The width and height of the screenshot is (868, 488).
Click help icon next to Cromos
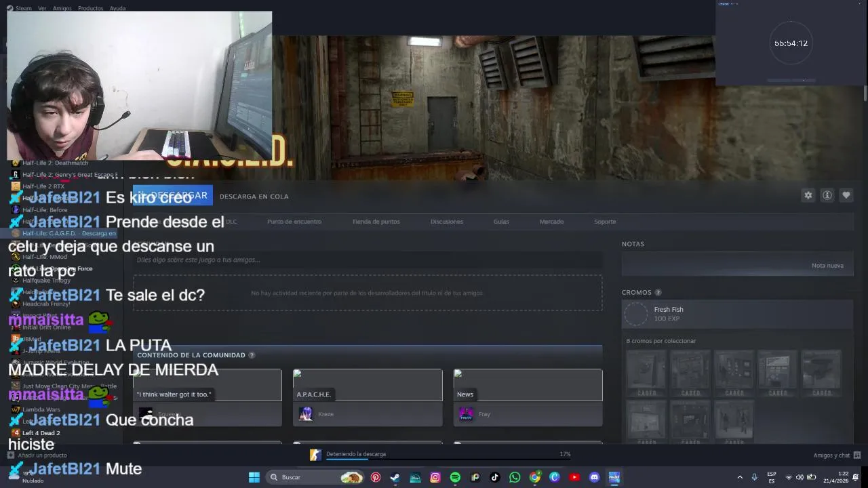pyautogui.click(x=658, y=293)
